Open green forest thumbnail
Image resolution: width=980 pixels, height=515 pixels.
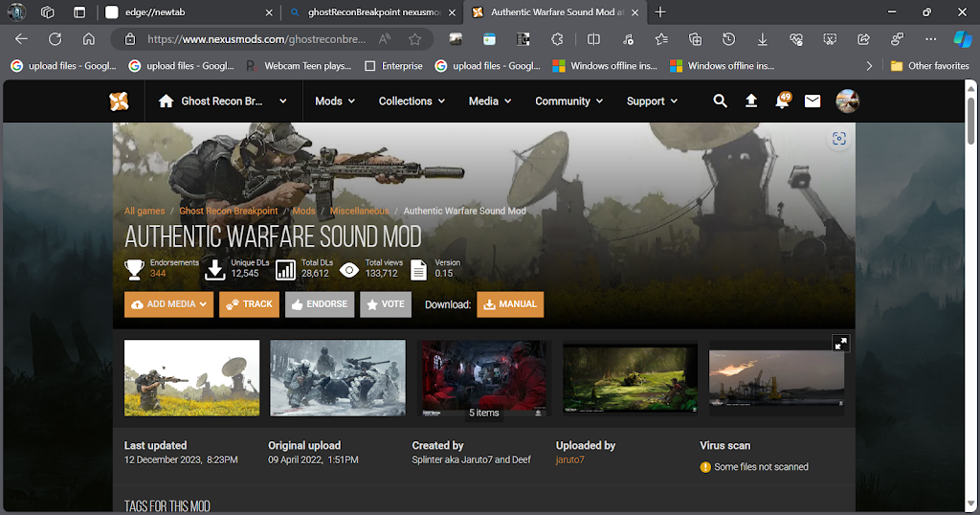(x=630, y=378)
